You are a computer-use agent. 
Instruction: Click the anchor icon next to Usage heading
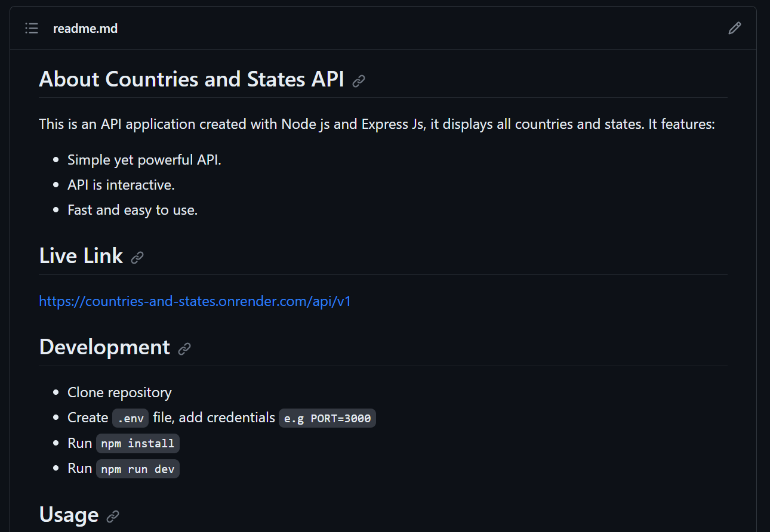pyautogui.click(x=113, y=516)
